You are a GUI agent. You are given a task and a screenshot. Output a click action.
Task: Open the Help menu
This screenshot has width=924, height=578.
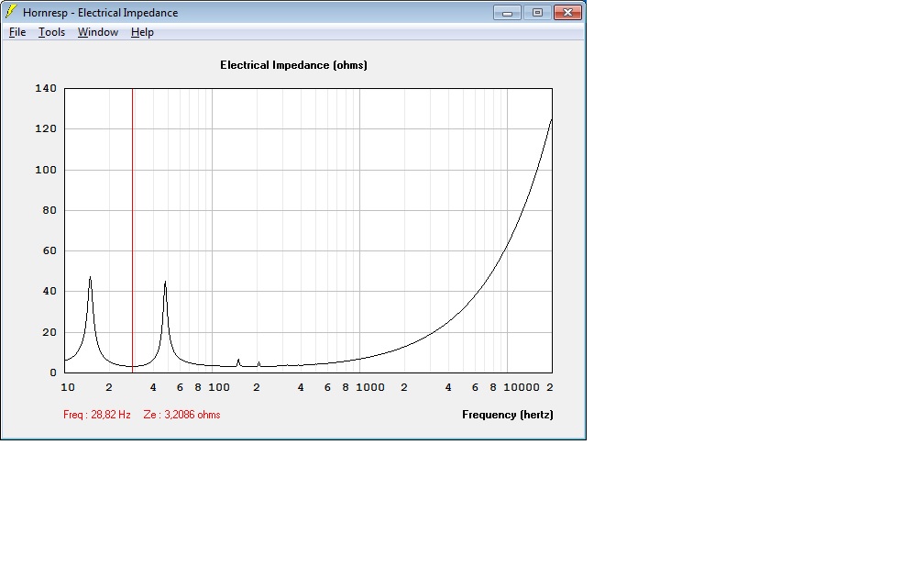(x=142, y=32)
